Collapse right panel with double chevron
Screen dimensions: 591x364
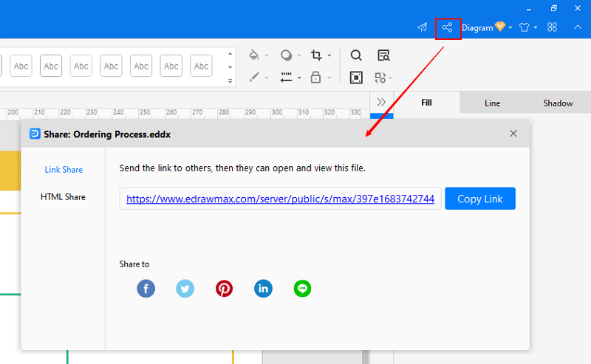pyautogui.click(x=381, y=102)
